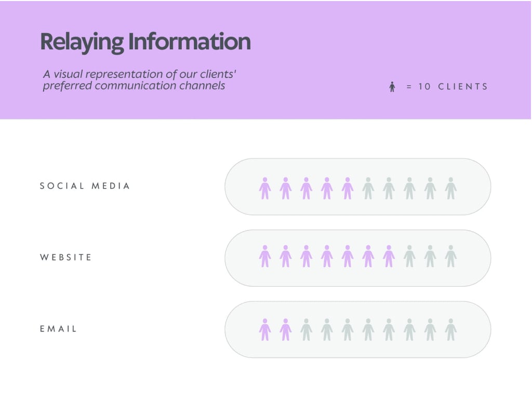This screenshot has height=399, width=532.
Task: Select the fourth purple person in Website row
Action: (x=327, y=256)
